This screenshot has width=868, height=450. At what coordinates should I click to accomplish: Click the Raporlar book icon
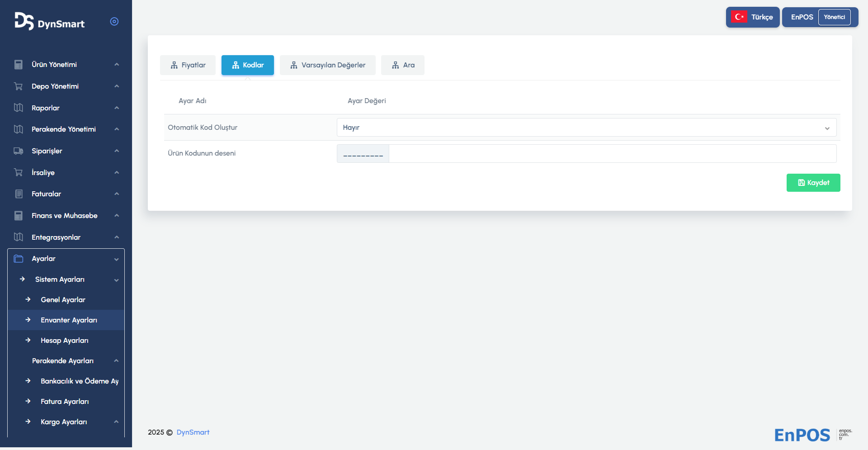click(19, 108)
